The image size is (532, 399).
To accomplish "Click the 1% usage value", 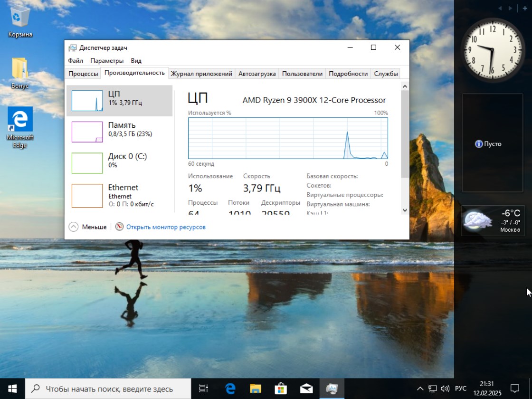I will coord(195,188).
